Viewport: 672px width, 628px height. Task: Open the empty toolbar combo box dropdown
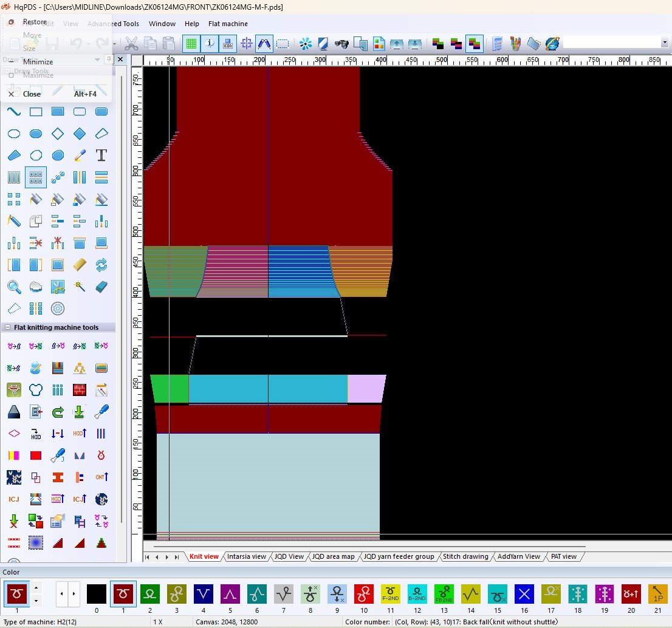pos(664,43)
